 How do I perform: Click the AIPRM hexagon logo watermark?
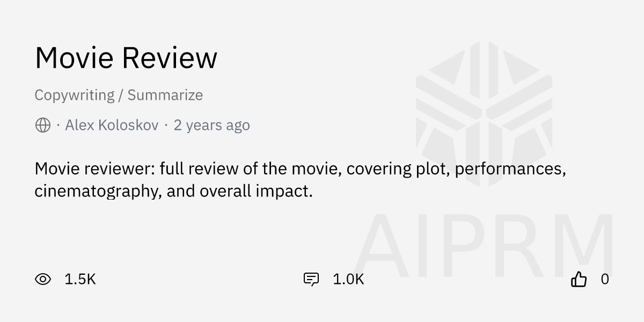pos(484,114)
